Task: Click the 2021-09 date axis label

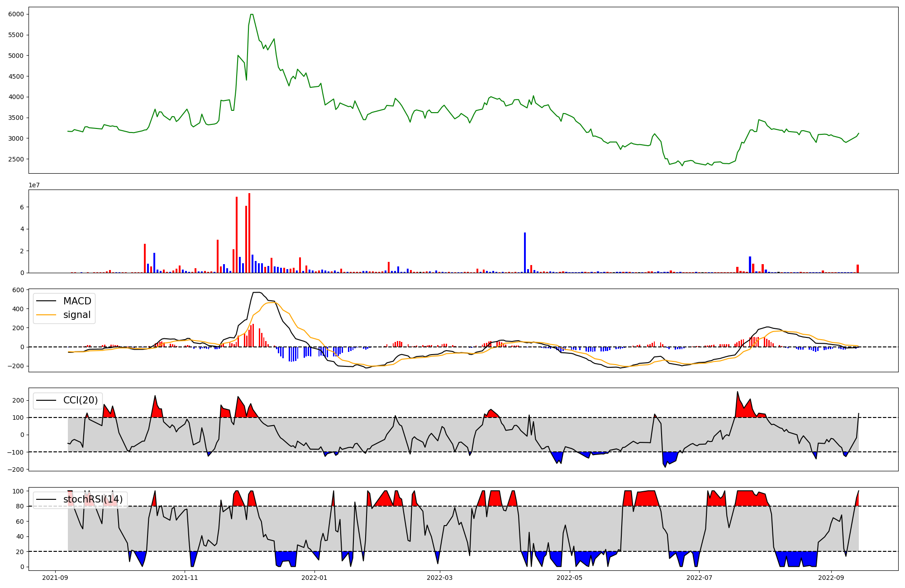Action: coord(56,578)
